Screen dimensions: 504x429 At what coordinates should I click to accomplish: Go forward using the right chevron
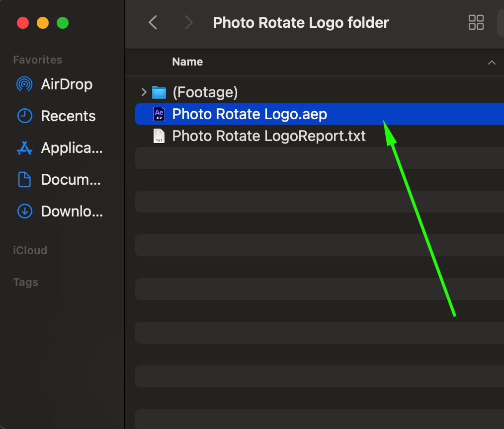[x=188, y=22]
